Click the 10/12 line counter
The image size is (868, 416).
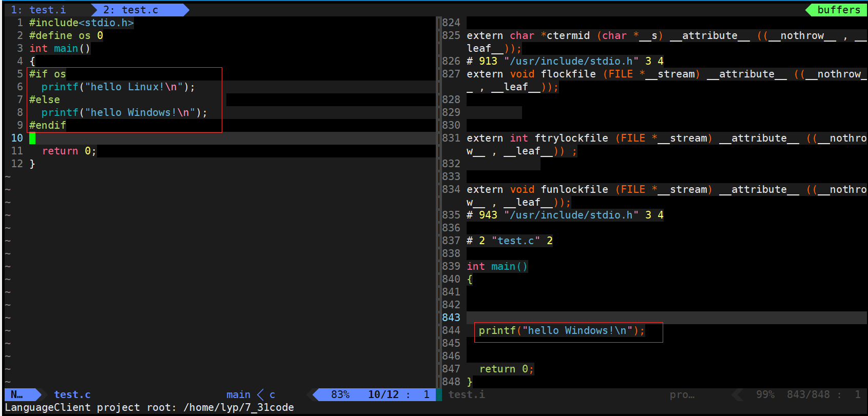[x=383, y=394]
